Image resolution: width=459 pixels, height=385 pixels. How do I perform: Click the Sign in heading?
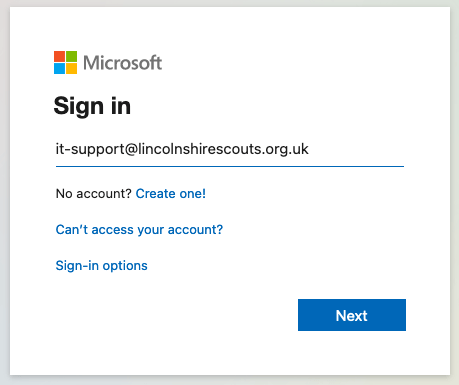coord(92,106)
